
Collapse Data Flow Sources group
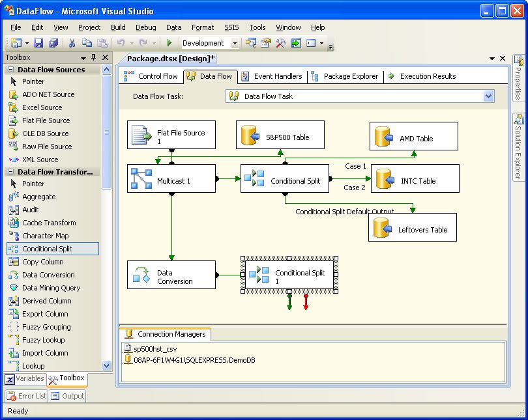click(11, 70)
